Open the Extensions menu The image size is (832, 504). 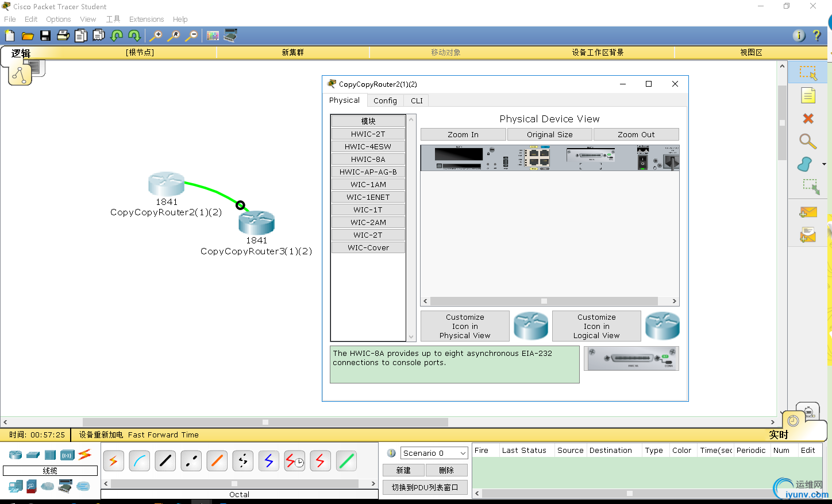(x=147, y=19)
